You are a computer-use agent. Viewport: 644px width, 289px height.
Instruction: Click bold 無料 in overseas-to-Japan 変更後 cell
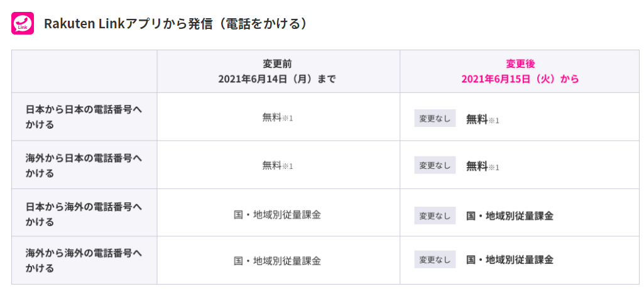(477, 166)
